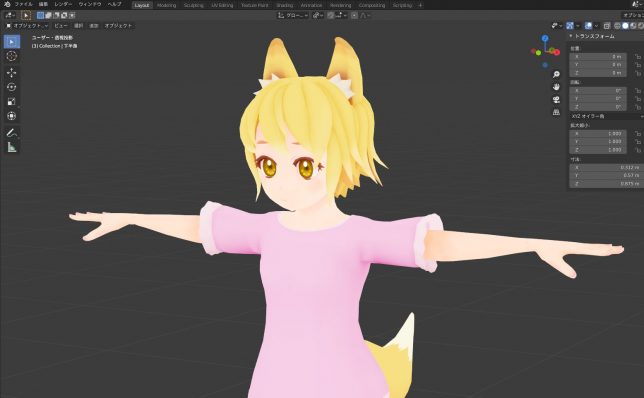The height and width of the screenshot is (398, 644).
Task: Click the pan hand viewport icon
Action: [556, 87]
